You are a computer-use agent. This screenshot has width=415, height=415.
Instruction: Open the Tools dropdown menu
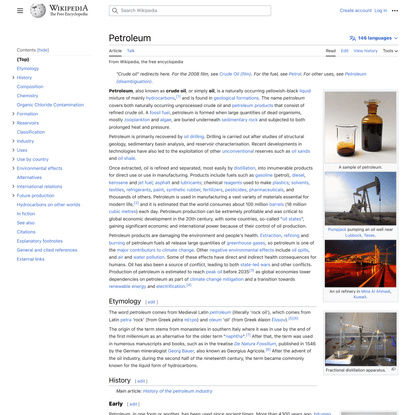[390, 51]
